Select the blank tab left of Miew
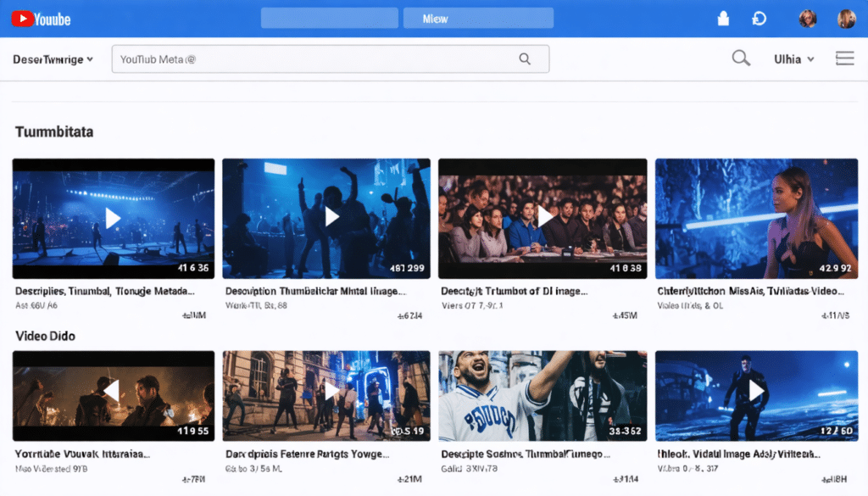The height and width of the screenshot is (496, 868). point(330,19)
